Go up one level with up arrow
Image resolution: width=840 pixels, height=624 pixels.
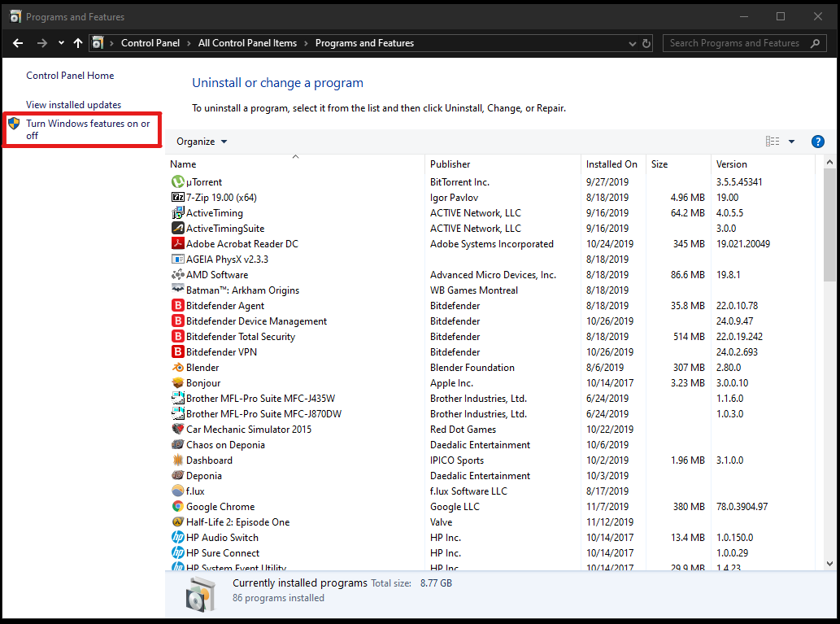point(78,43)
